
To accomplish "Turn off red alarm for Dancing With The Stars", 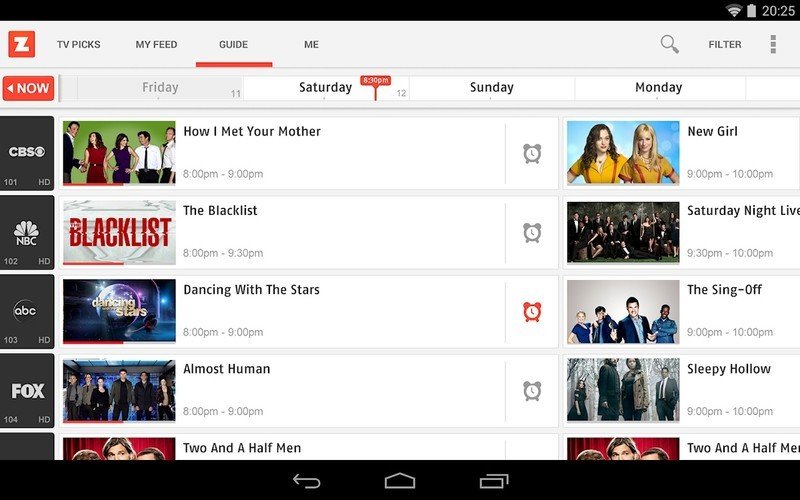I will [x=532, y=312].
